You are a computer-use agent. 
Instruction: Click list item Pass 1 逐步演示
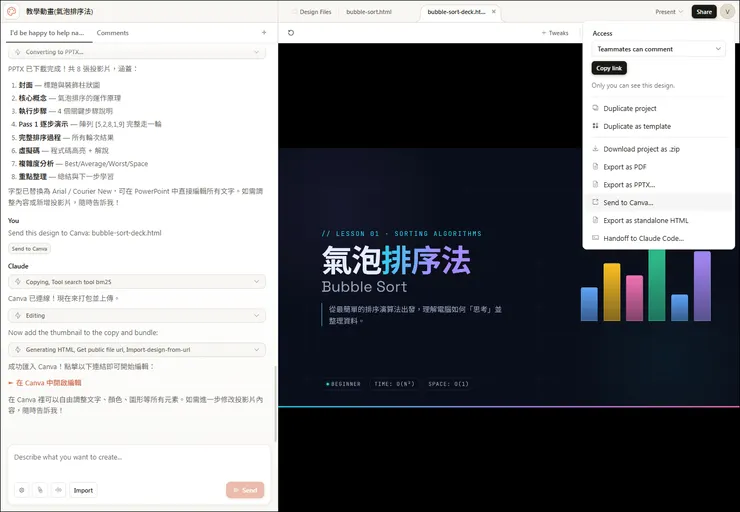(x=90, y=124)
